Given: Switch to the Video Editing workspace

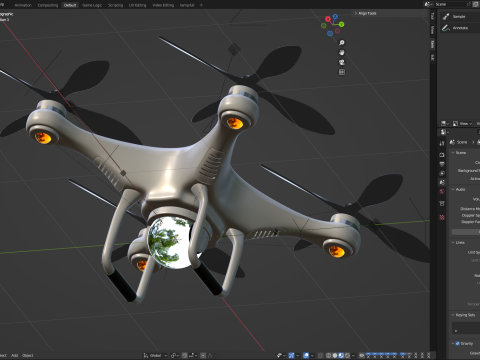Looking at the screenshot, I should point(163,5).
